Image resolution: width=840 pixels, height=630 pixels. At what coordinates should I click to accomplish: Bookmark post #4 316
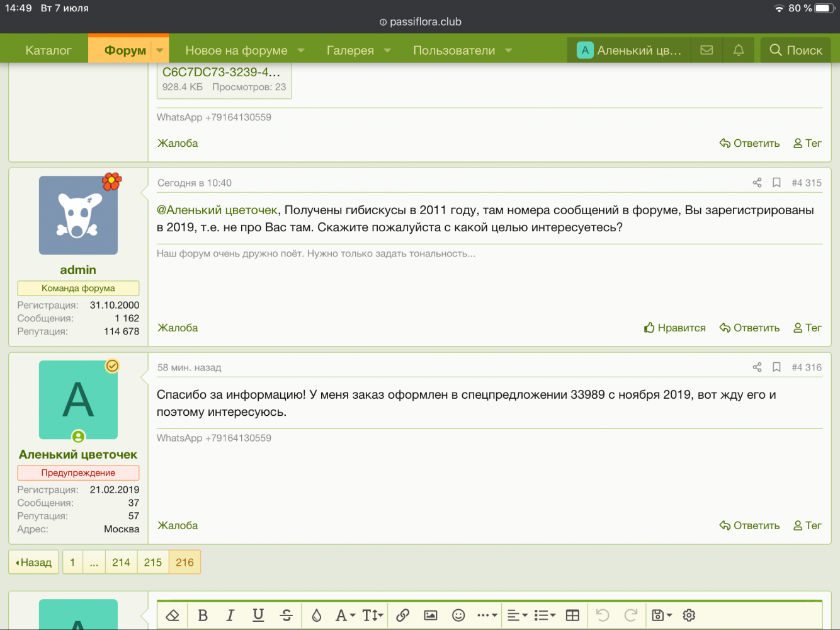[776, 367]
